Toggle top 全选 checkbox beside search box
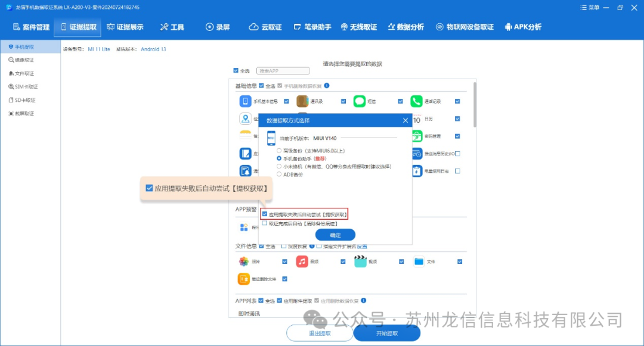The height and width of the screenshot is (346, 644). pos(236,70)
